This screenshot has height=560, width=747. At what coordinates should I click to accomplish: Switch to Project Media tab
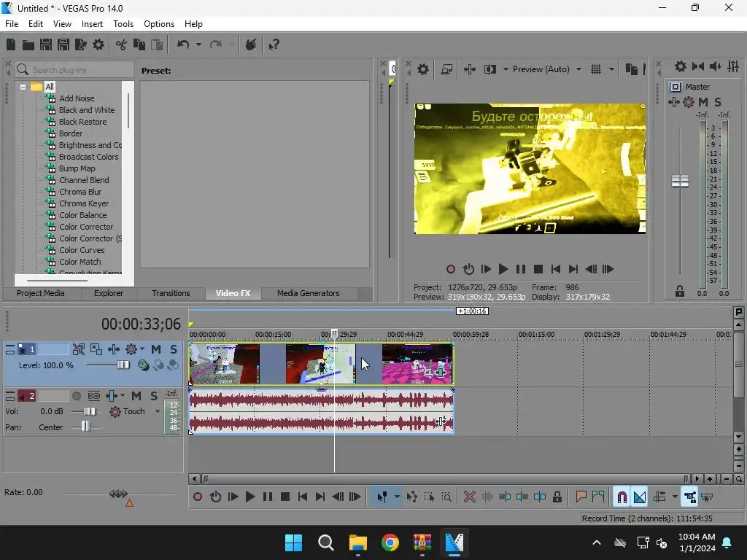point(41,293)
